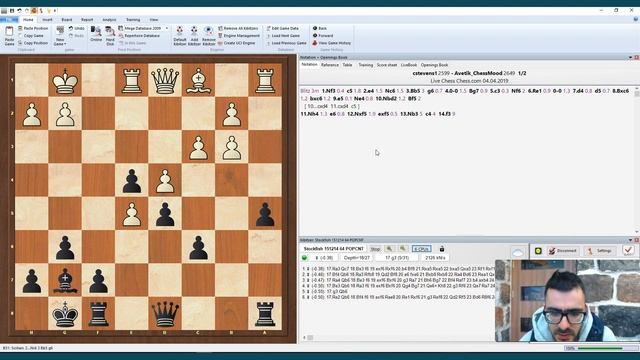640x360 pixels.
Task: Click the New Game board icon
Action: click(60, 30)
